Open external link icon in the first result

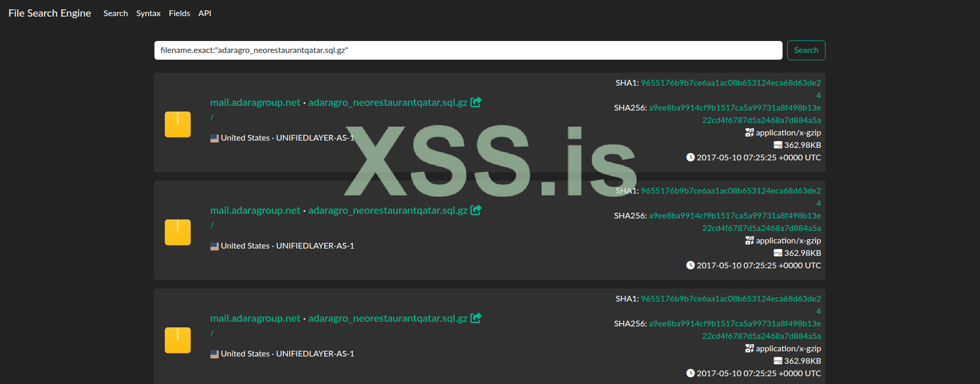476,102
